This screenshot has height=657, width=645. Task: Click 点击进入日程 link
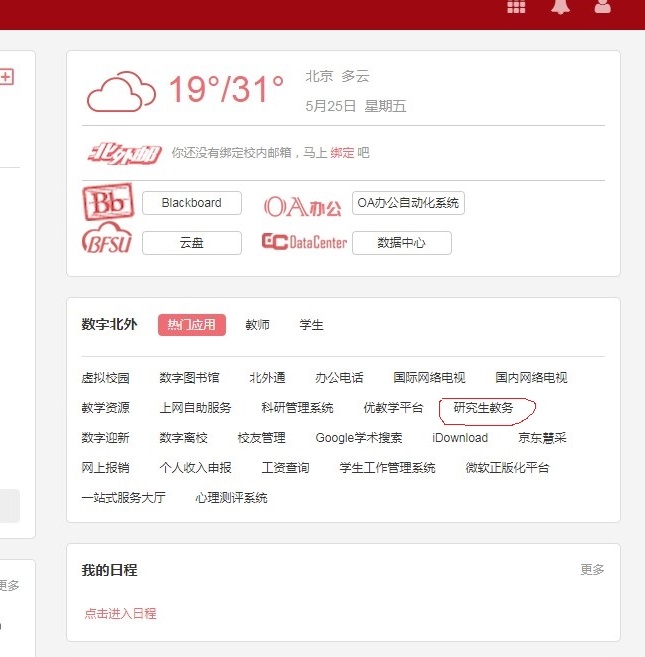pos(120,614)
